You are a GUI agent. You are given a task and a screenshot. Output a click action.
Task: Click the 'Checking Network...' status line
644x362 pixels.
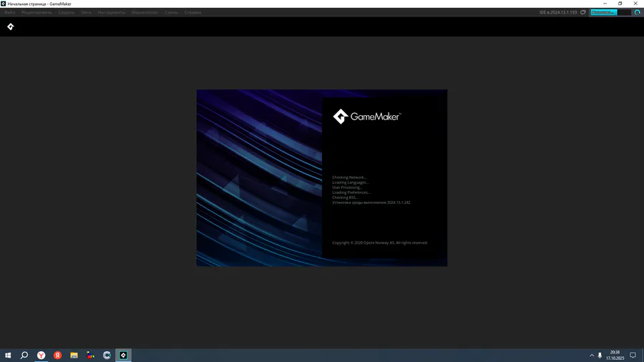point(349,177)
